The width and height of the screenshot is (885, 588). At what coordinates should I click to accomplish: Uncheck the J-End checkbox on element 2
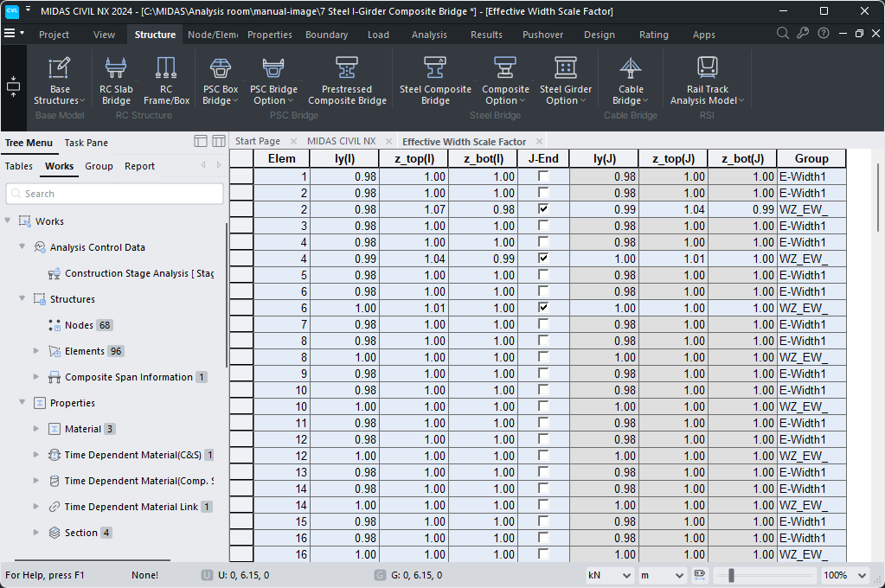(543, 208)
